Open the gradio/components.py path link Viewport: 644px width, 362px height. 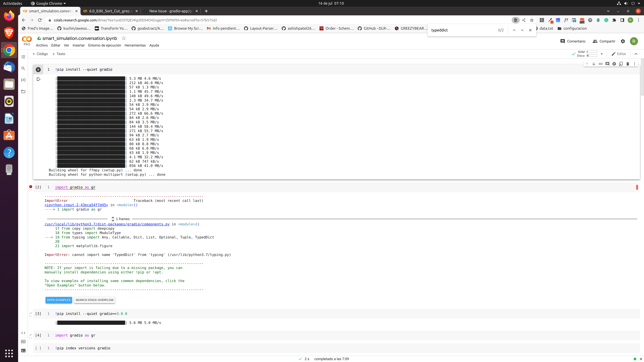[x=107, y=224]
